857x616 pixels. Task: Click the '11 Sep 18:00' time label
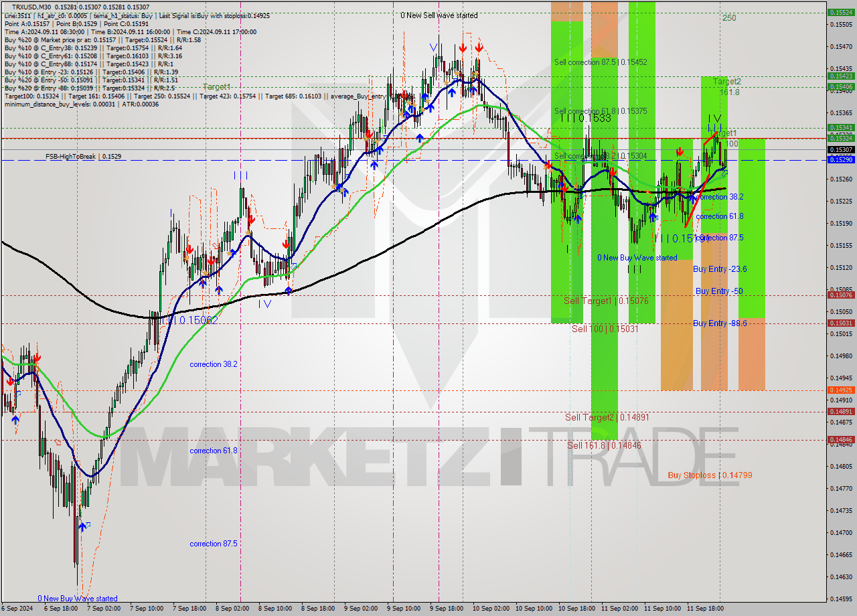706,609
